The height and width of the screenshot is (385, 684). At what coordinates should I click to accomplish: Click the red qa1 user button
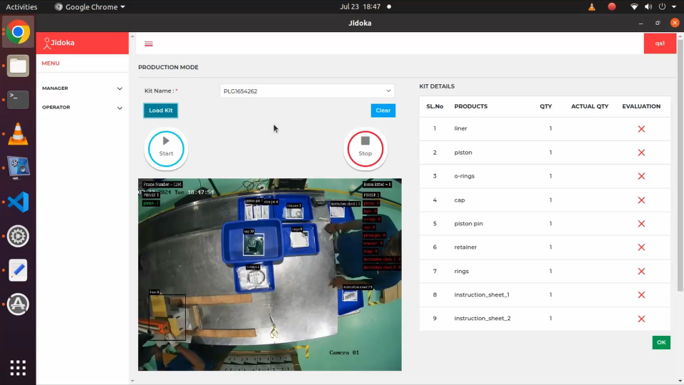[660, 43]
